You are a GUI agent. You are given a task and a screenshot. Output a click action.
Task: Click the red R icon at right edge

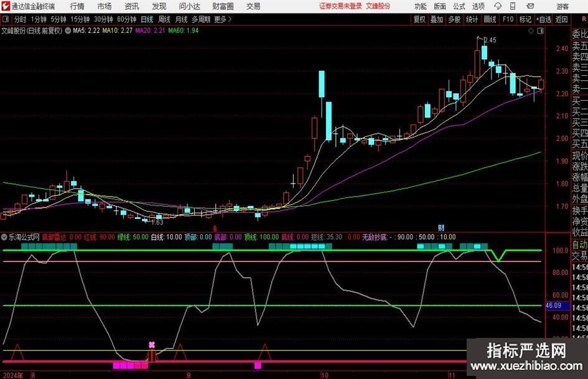point(584,19)
